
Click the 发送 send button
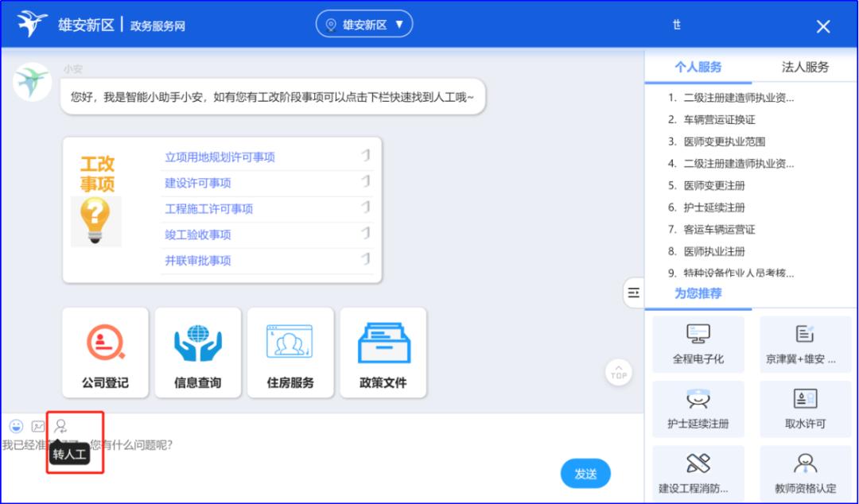coord(585,473)
